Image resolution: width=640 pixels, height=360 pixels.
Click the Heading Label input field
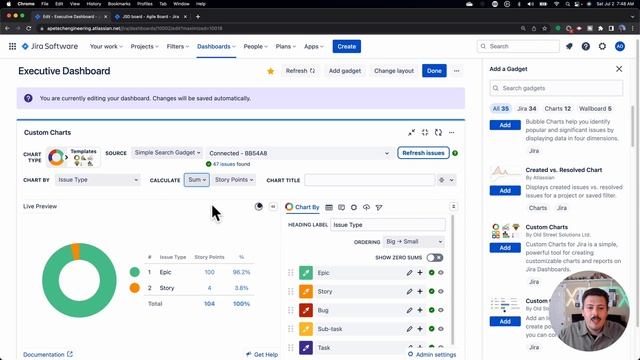[x=388, y=225]
